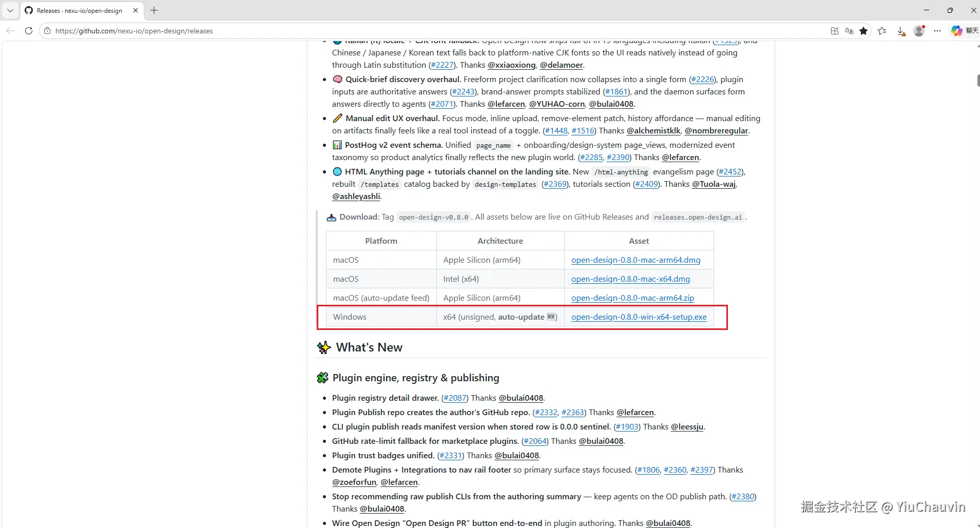Open pull request #2390
This screenshot has width=980, height=528.
(x=618, y=158)
